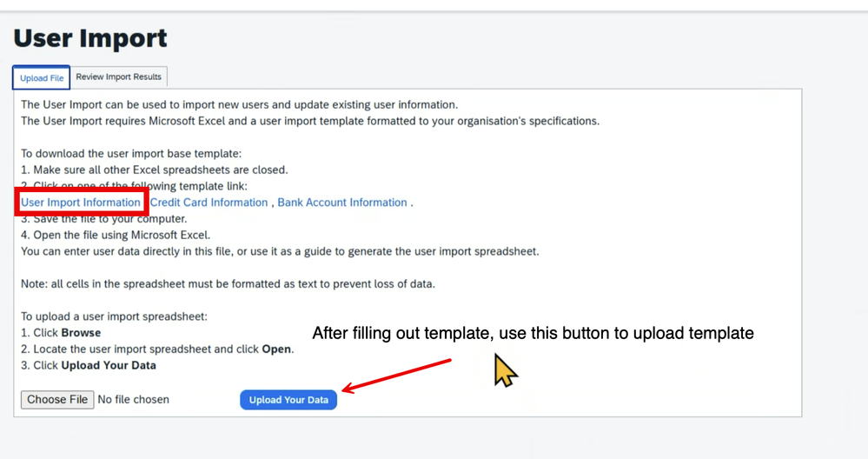Screen dimensions: 868x459
Task: Click the Choose File button
Action: [57, 400]
